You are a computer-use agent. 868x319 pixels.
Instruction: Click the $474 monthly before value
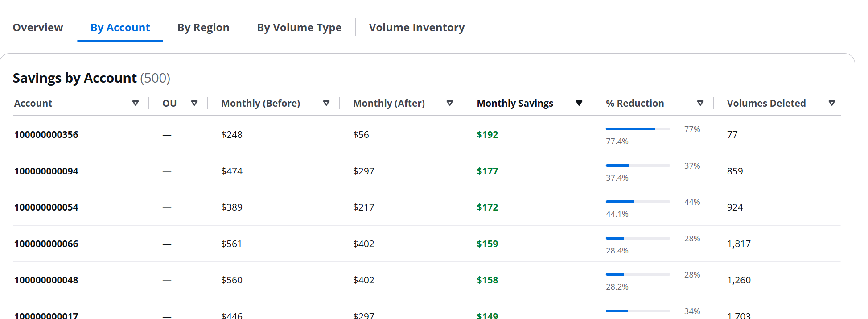pos(232,171)
